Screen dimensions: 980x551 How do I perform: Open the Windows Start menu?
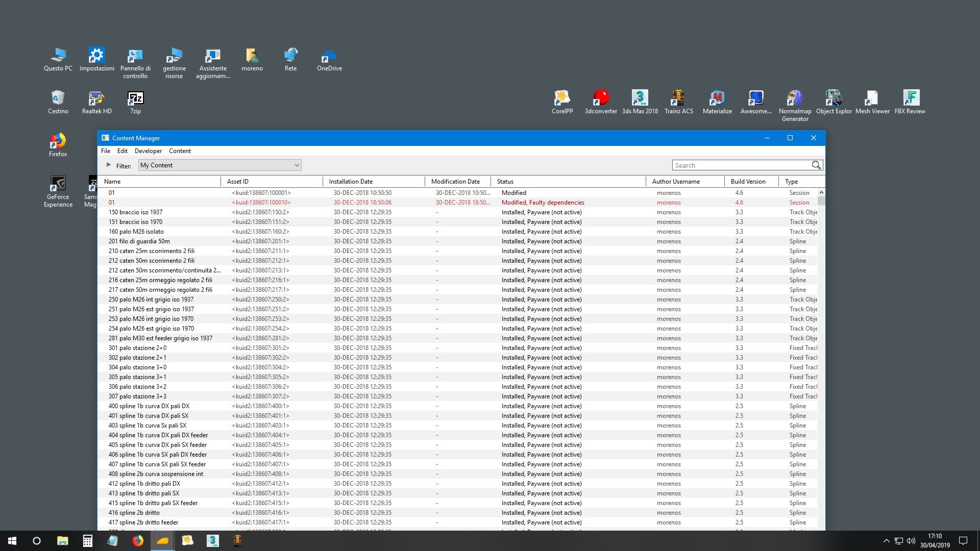pyautogui.click(x=12, y=541)
